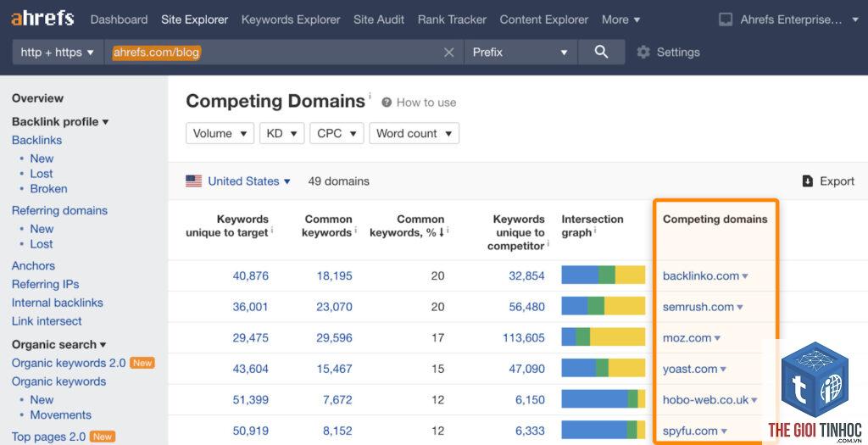Click value 43,604 in yoast row
This screenshot has height=445, width=868.
pos(250,369)
